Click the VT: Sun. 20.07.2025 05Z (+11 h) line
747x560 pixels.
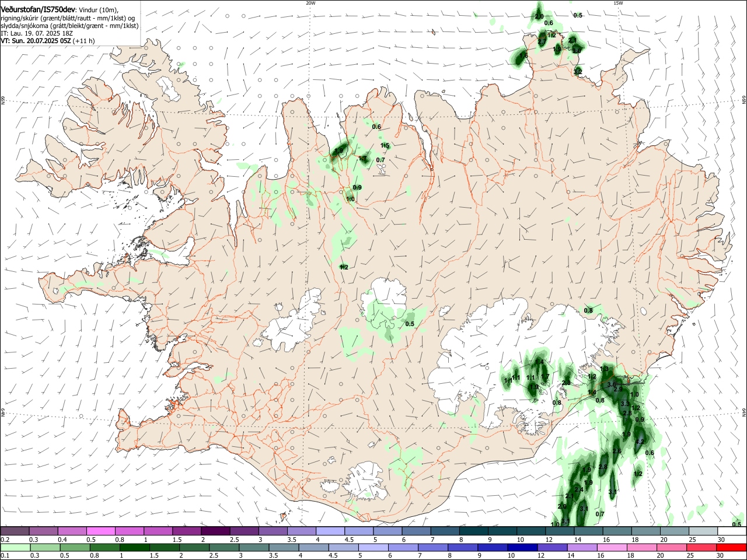[x=48, y=41]
